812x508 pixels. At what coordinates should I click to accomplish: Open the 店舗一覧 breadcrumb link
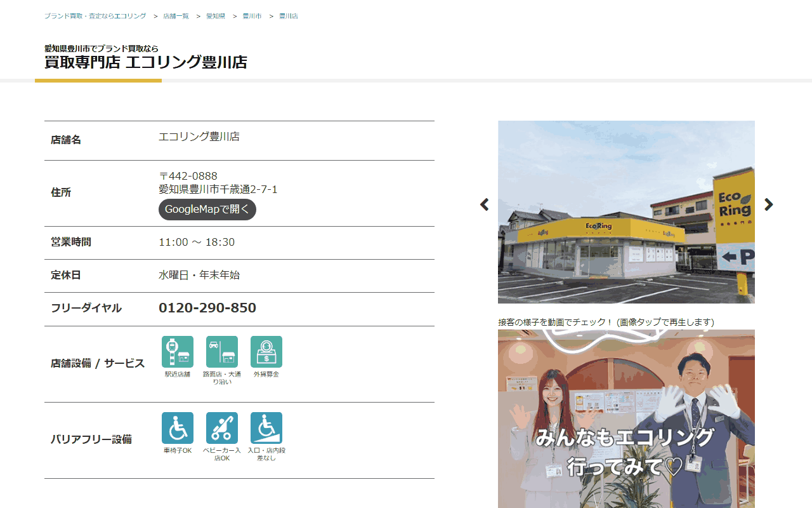(176, 16)
